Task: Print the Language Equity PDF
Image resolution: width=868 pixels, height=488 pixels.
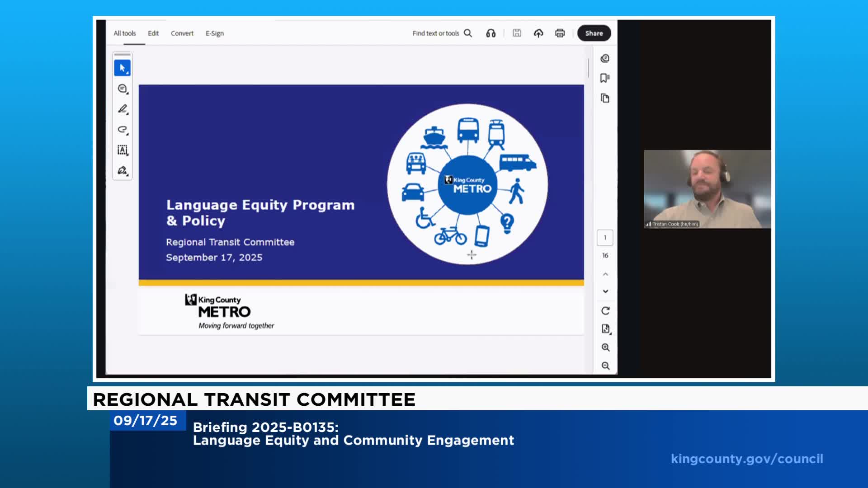Action: click(x=559, y=33)
